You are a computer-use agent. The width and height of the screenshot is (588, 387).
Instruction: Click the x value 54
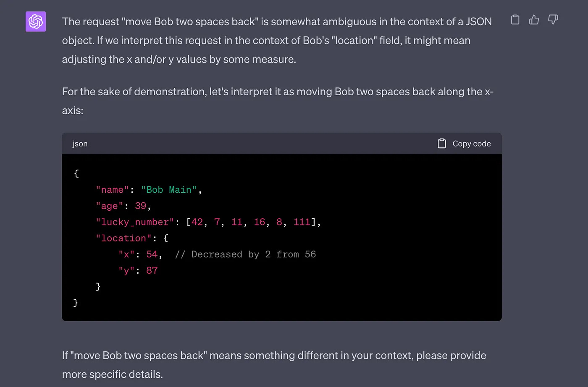tap(152, 254)
